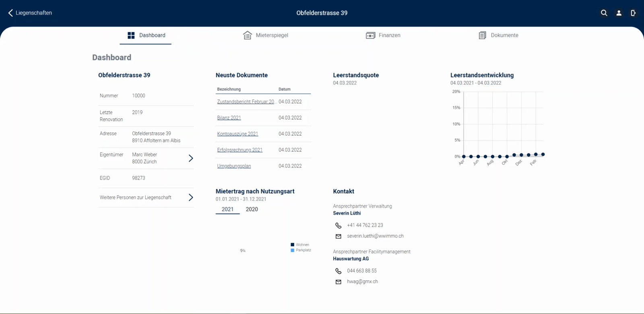Expand the Eigentümer Marc Weber row

(146, 158)
